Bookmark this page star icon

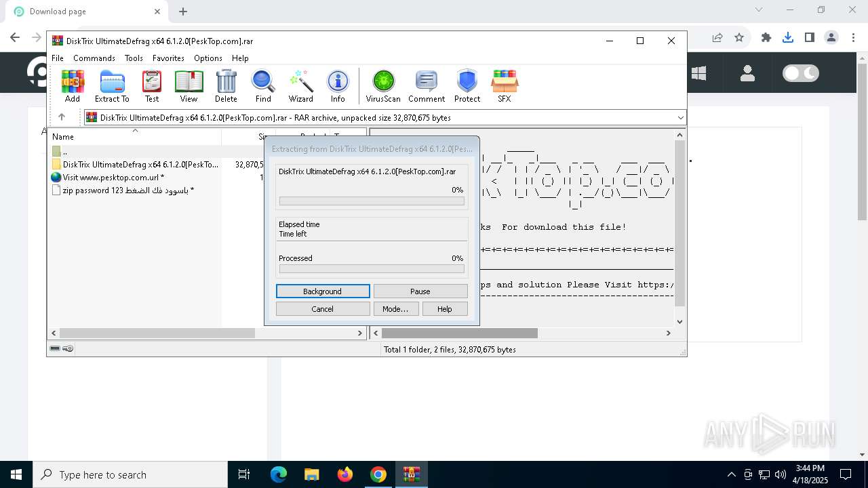tap(739, 38)
